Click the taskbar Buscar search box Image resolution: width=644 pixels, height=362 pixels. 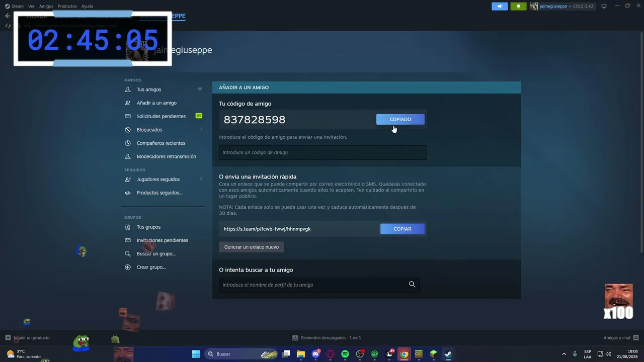[242, 354]
